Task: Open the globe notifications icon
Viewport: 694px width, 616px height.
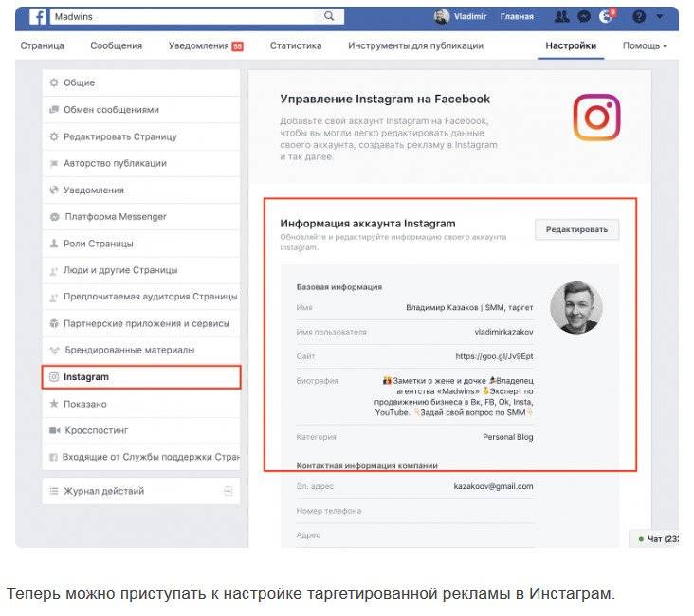Action: [x=606, y=17]
